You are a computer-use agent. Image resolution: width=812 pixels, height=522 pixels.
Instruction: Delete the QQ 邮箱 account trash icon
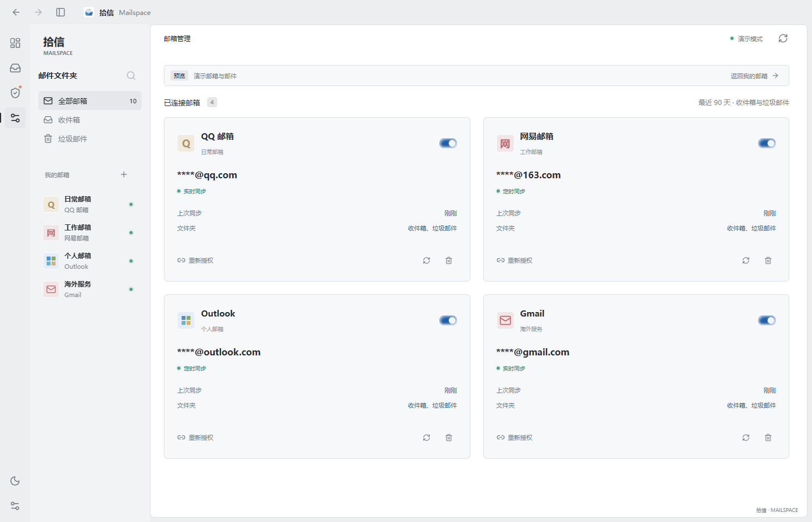click(449, 260)
